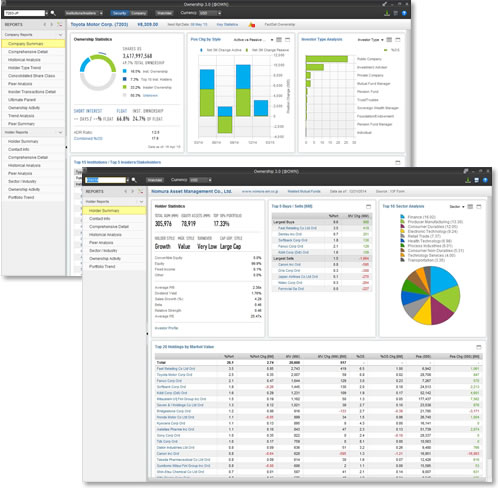Collapse front window's Holder Reports section
The height and width of the screenshot is (488, 498).
(141, 202)
